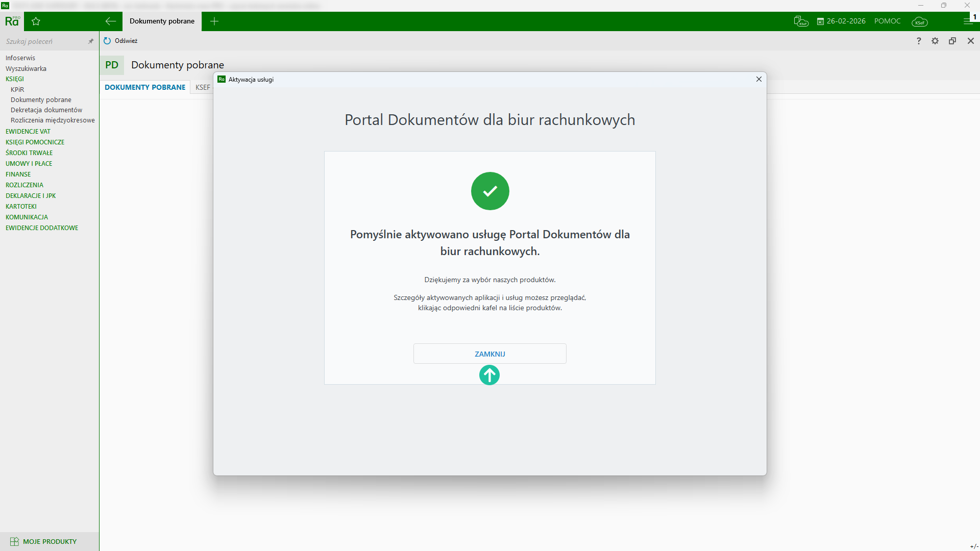The image size is (980, 551).
Task: Expand the DEKLARACJE I JPK section
Action: pos(31,196)
